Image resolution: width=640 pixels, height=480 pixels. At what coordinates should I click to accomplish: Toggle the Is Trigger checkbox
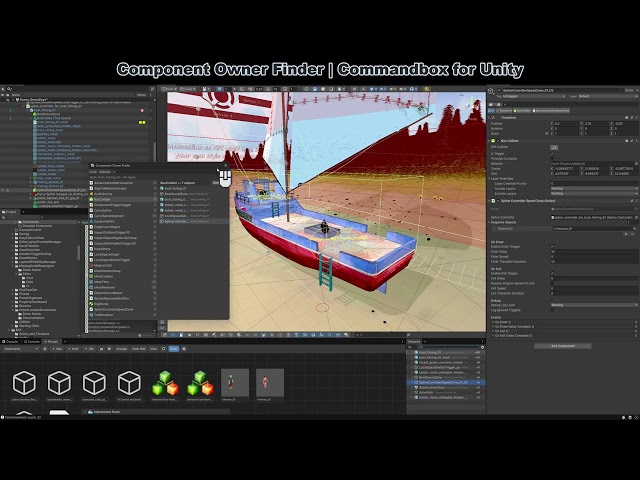(553, 153)
